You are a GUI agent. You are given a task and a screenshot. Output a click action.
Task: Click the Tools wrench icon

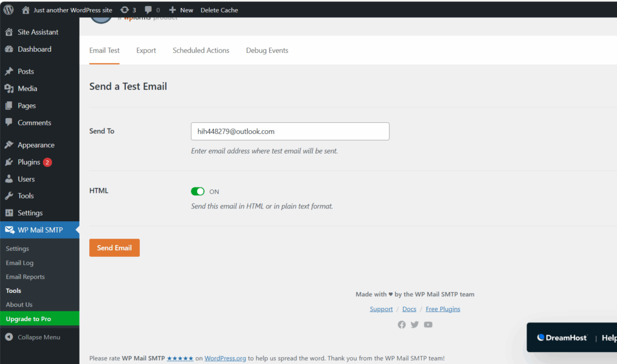click(x=9, y=196)
